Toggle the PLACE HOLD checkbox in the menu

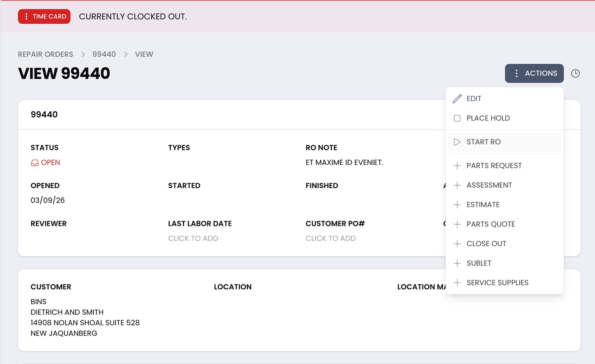(x=457, y=118)
